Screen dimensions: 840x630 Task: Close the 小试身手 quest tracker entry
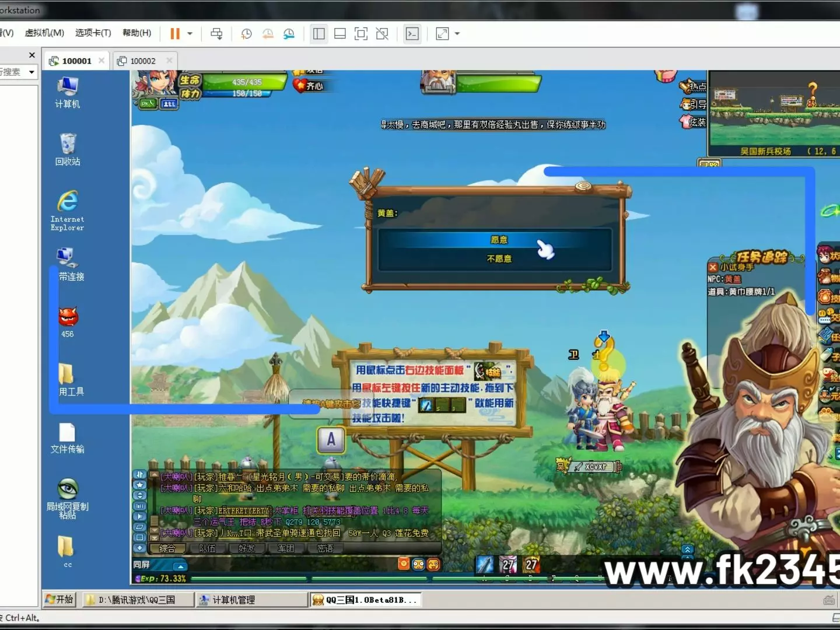713,267
